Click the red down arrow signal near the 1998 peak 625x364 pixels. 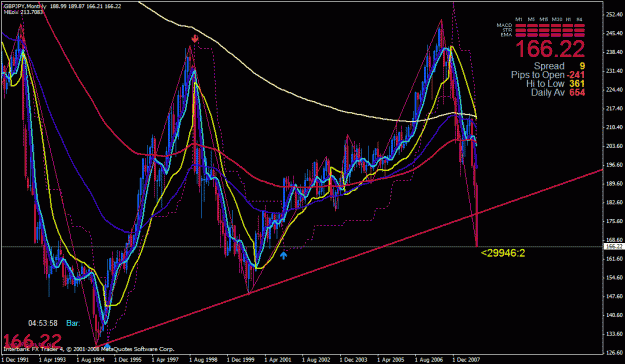point(195,39)
